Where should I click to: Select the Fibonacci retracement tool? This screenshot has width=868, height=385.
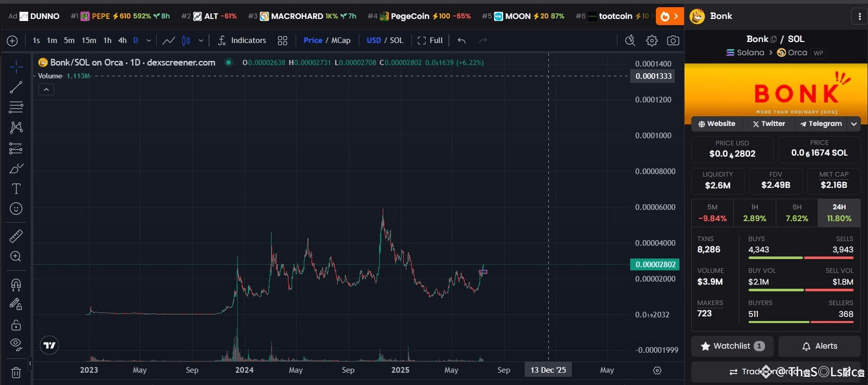16,107
